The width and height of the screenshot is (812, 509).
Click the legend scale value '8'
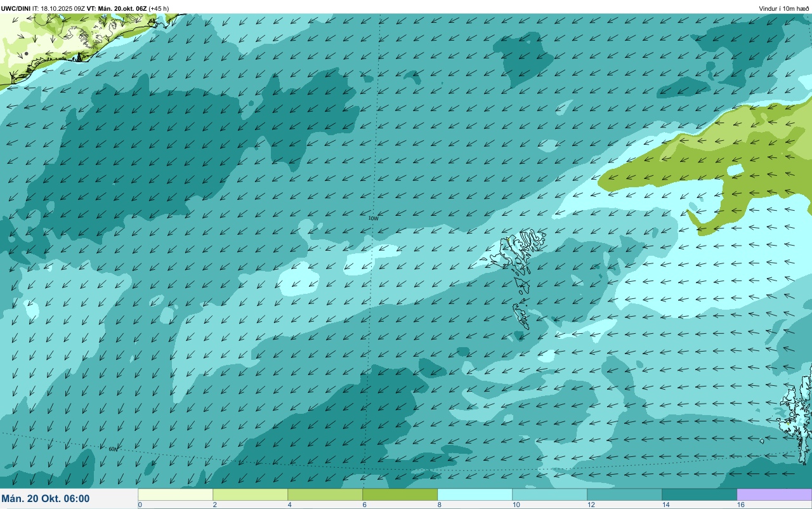[439, 505]
